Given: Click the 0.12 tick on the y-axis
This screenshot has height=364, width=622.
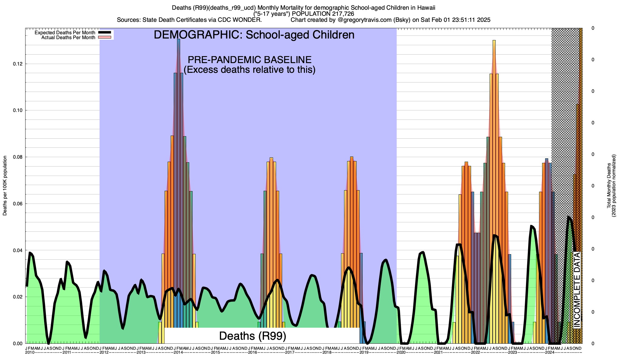Looking at the screenshot, I should [x=18, y=64].
